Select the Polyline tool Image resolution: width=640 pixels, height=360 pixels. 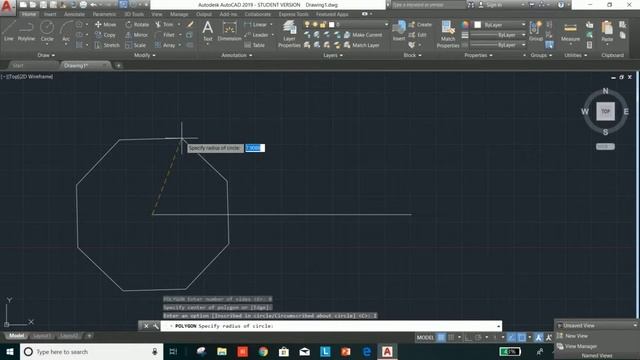point(26,31)
